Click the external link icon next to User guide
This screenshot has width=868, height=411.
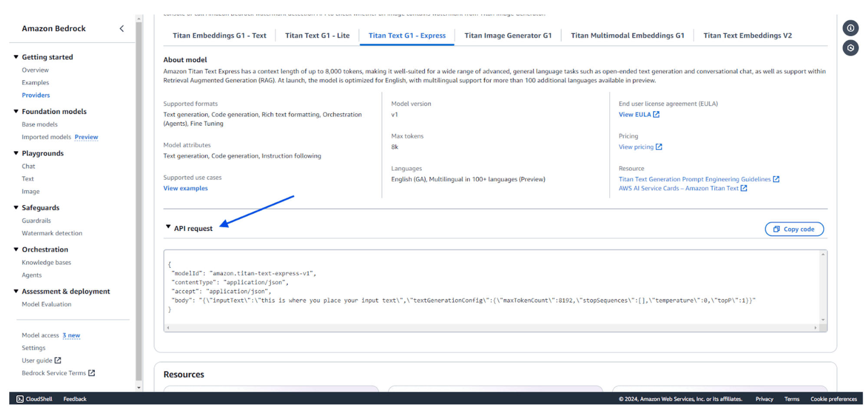pos(58,360)
